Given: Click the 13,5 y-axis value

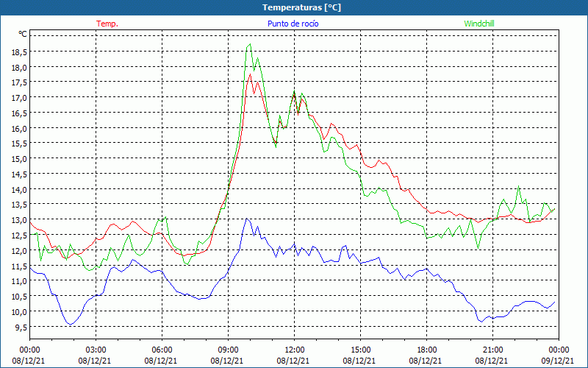Looking at the screenshot, I should (20, 205).
